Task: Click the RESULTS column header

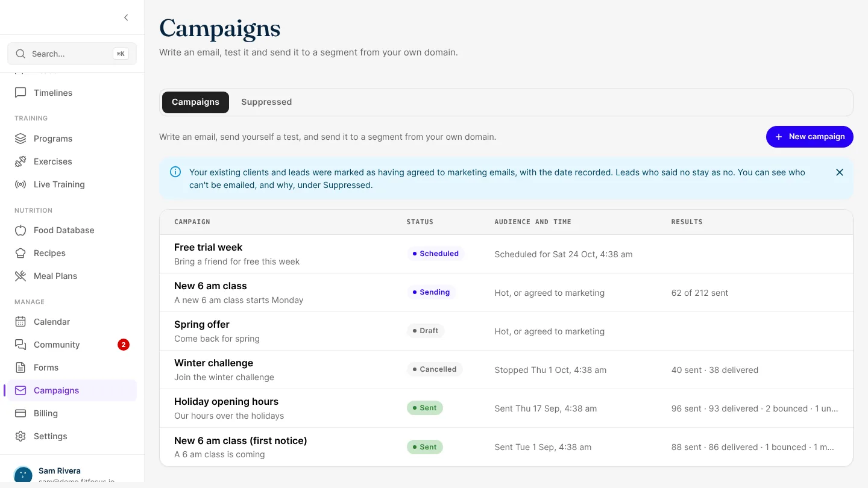Action: point(687,222)
